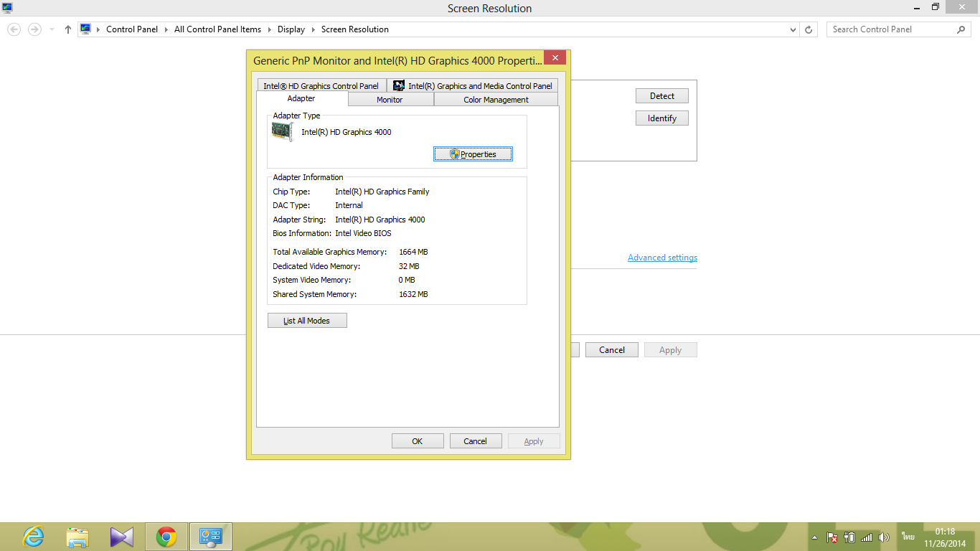Switch the input language indicator in the tray
Image resolution: width=980 pixels, height=551 pixels.
click(908, 537)
